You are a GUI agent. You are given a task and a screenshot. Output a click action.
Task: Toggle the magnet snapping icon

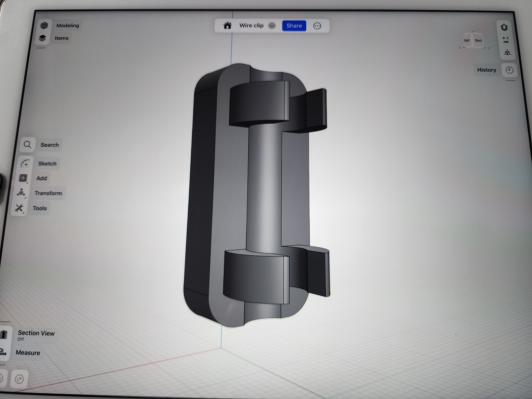(504, 27)
